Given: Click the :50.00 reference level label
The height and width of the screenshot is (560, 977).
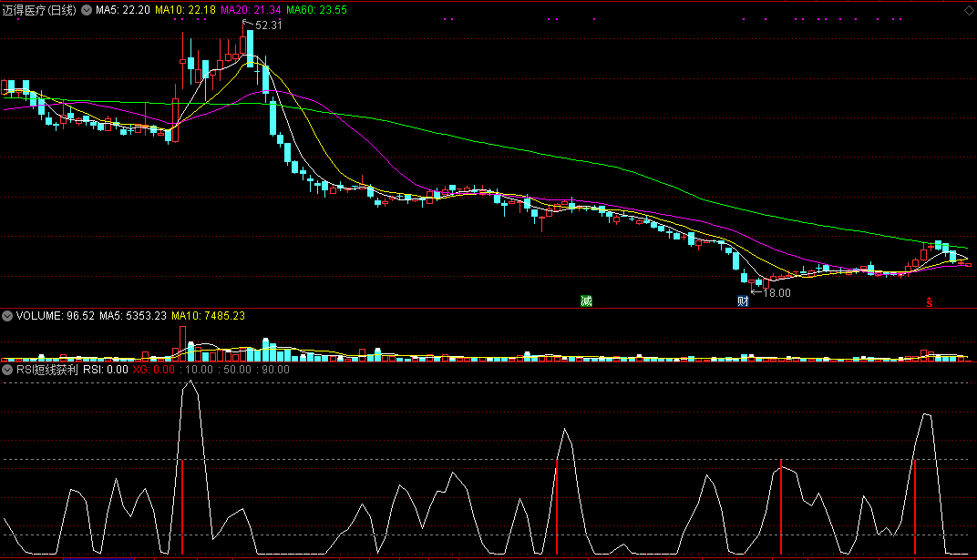Looking at the screenshot, I should click(235, 370).
